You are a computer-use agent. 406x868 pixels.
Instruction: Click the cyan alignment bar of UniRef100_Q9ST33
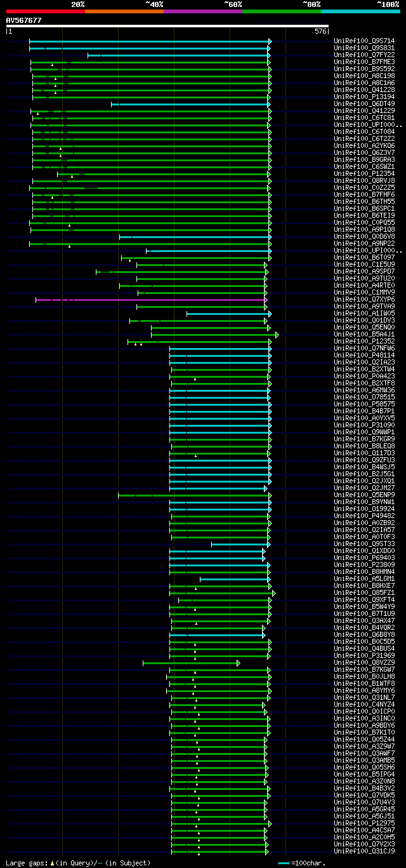240,544
